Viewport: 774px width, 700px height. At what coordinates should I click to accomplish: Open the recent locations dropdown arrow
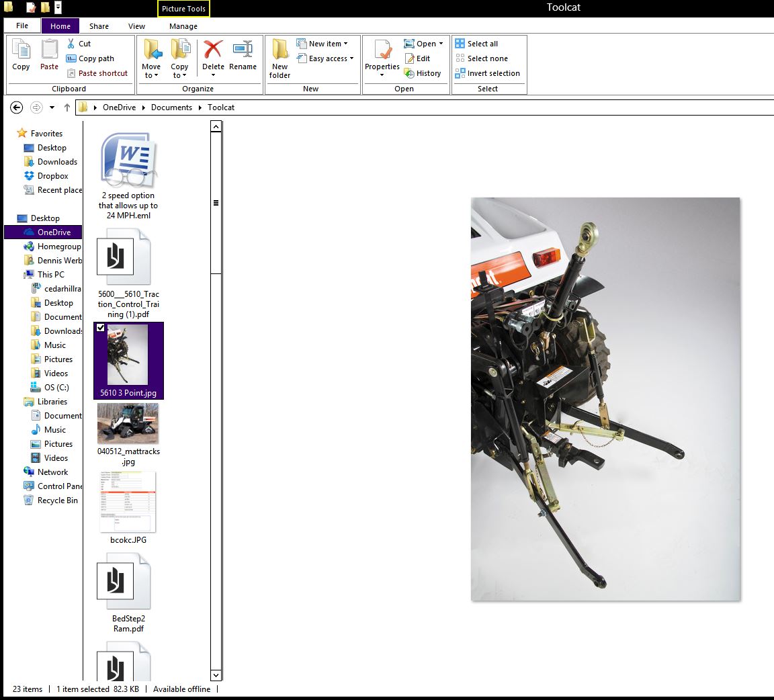coord(52,107)
